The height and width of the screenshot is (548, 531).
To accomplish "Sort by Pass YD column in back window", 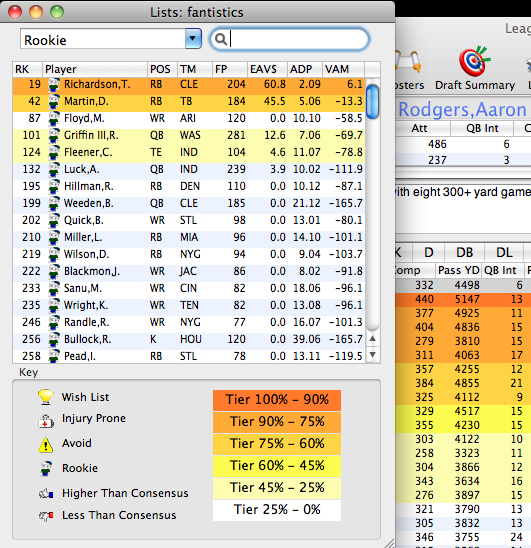I will point(458,270).
